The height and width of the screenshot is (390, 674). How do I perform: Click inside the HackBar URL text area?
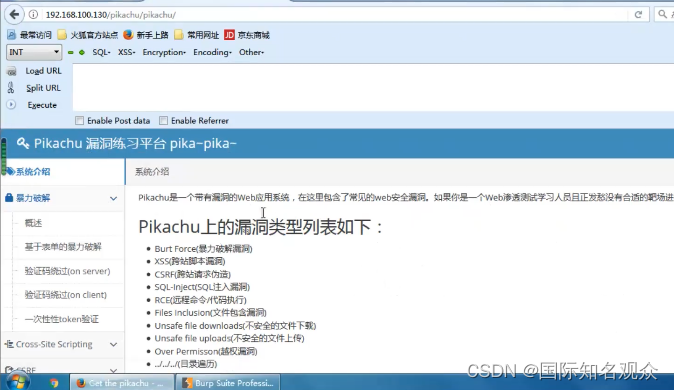pyautogui.click(x=373, y=87)
